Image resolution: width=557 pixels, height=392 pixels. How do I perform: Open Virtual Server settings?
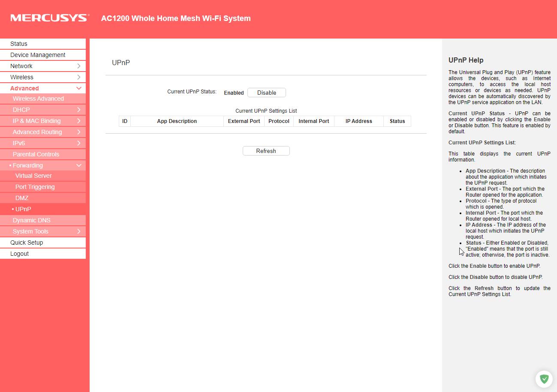click(x=33, y=176)
